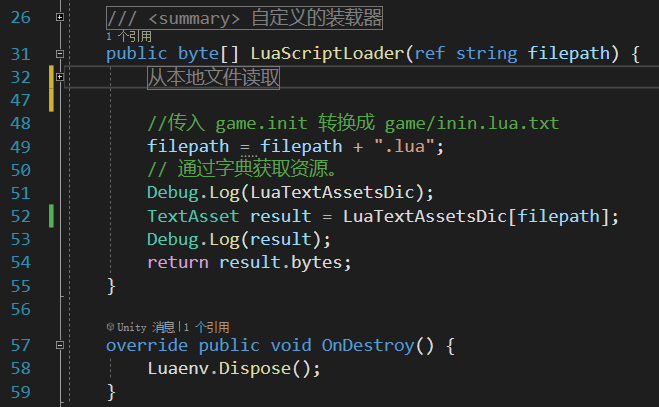Click 'Debug.Log(result);' on line 53
The height and width of the screenshot is (407, 659).
(239, 239)
